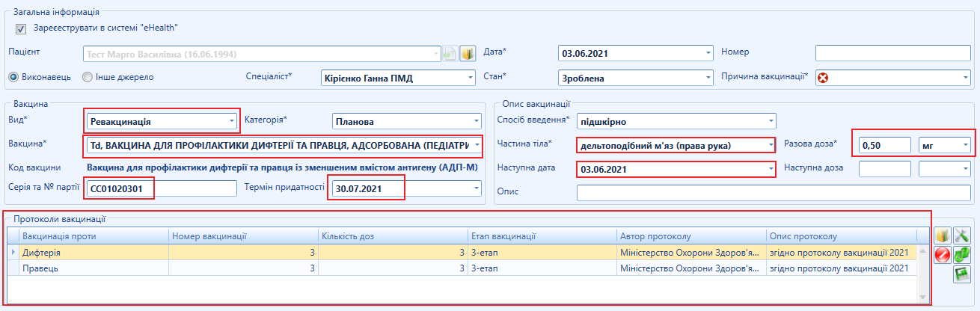Click 3-етап cell in Правець row
Viewport: 980px width, 311px height.
pyautogui.click(x=543, y=267)
